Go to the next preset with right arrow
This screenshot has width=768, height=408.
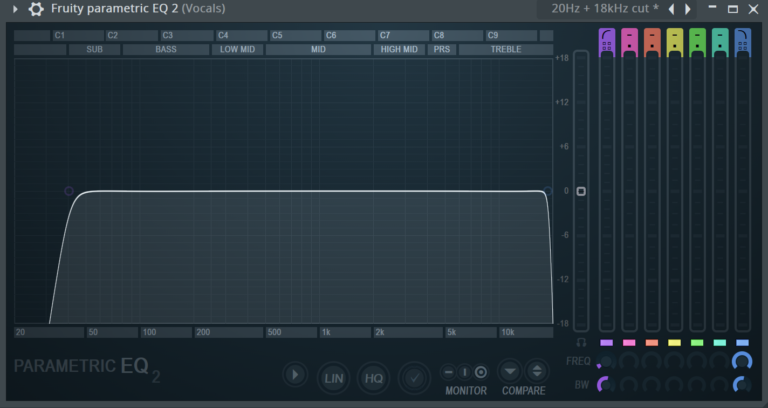coord(688,9)
